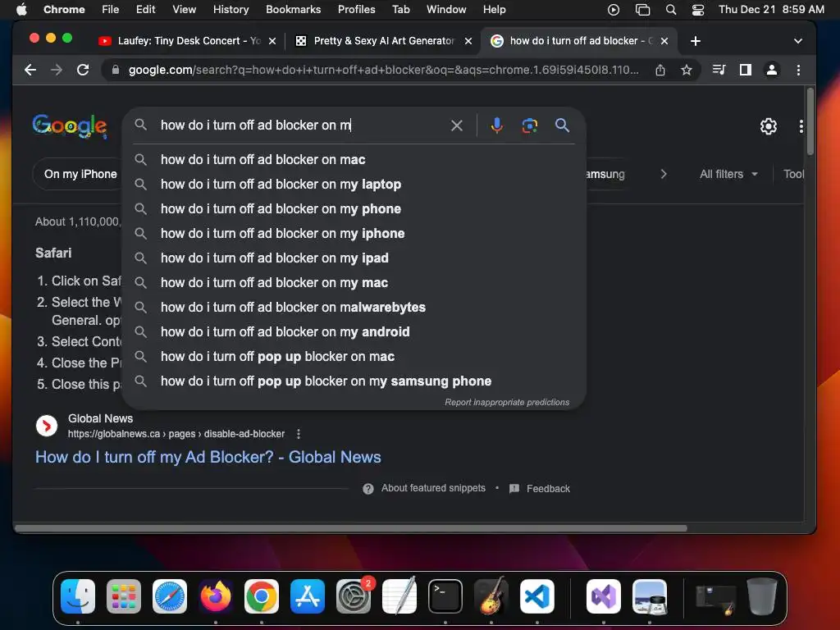Select suggestion 'on my laptop'
The height and width of the screenshot is (630, 840).
click(354, 185)
